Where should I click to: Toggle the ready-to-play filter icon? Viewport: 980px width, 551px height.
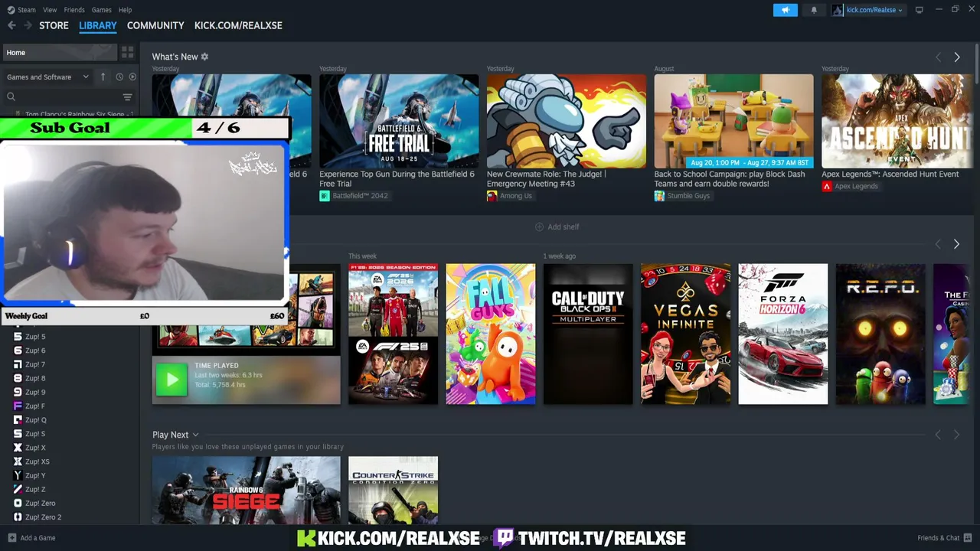pos(132,77)
